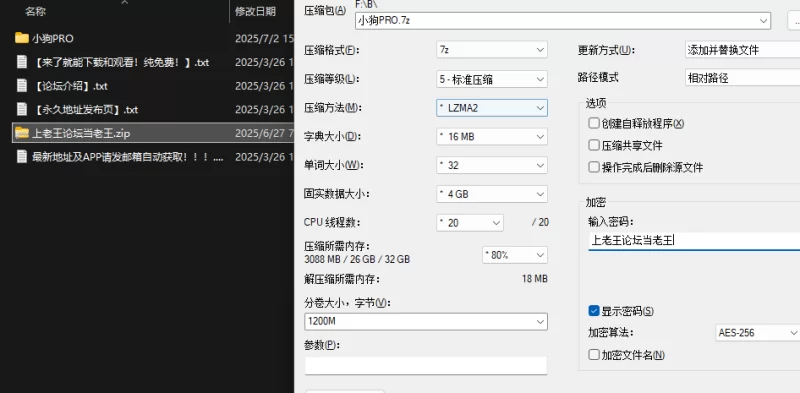Screen dimensions: 800x393
Task: Open the 压缩方法 LZMA2 dropdown
Action: tap(492, 108)
